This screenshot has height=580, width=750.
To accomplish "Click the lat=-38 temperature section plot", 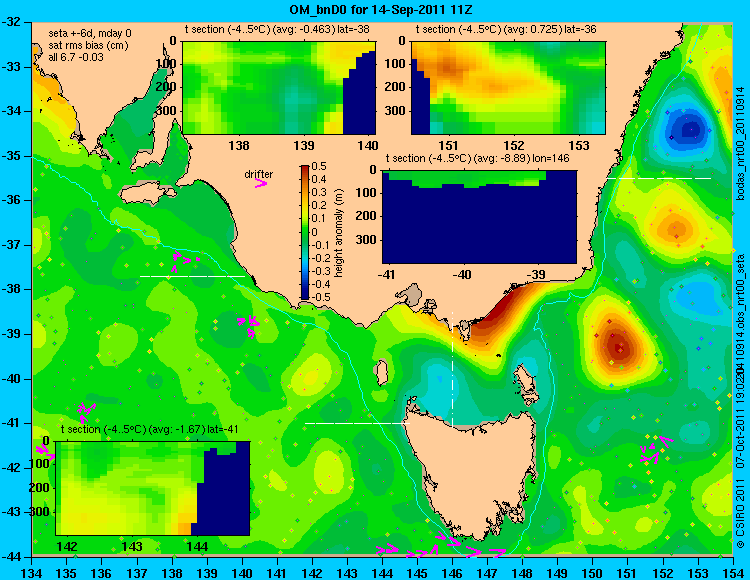I will 279,88.
